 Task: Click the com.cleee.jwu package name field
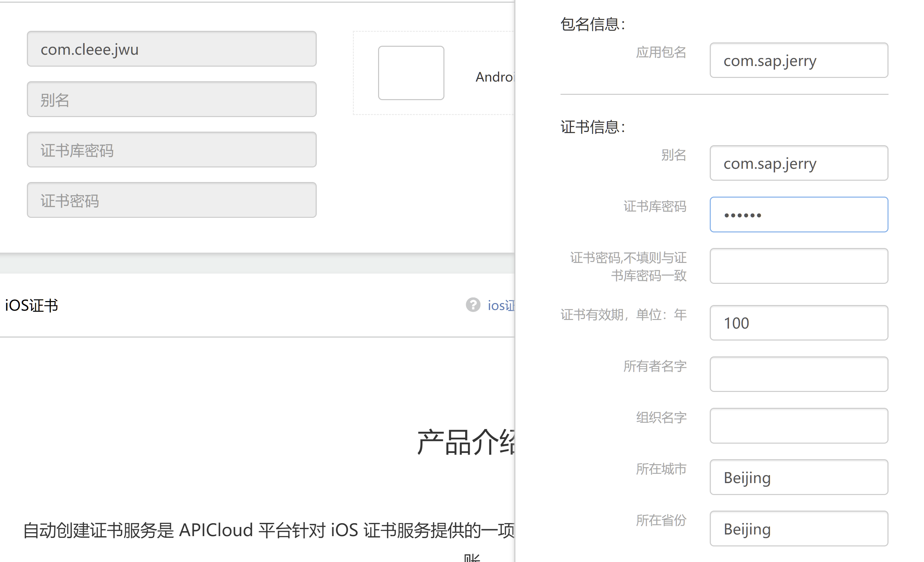point(172,49)
